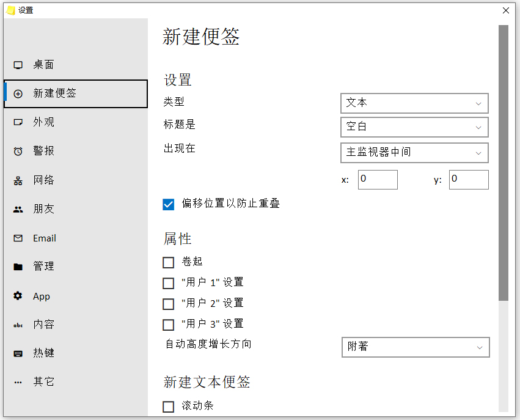Screen dimensions: 520x420
Task: Enable 滚动条 under 新建文本便签
Action: click(x=169, y=406)
